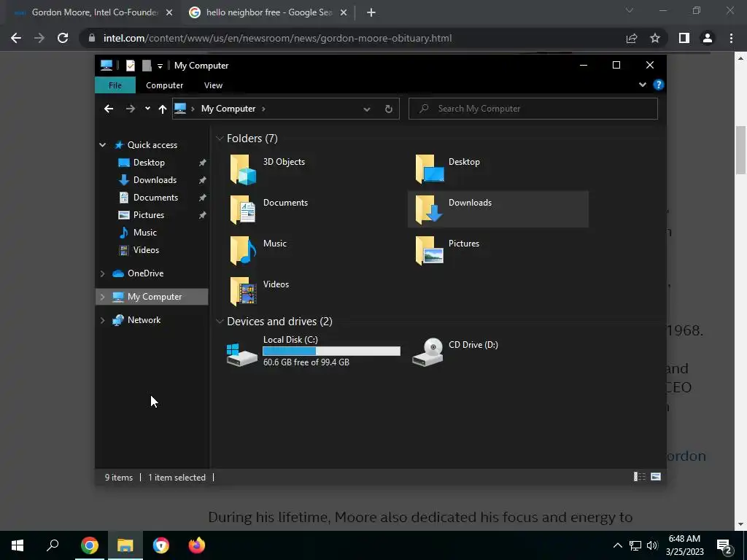747x560 pixels.
Task: Close the Gordon Moore Intel tab
Action: coord(169,13)
